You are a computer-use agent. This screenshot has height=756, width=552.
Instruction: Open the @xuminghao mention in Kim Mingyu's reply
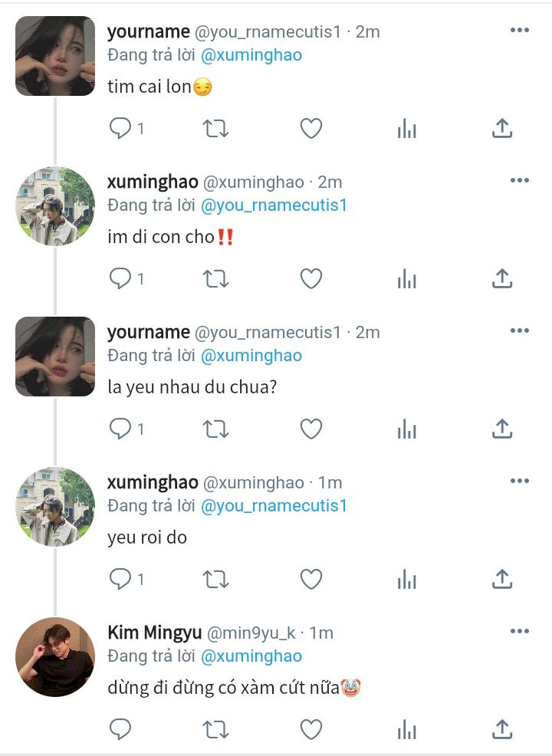pyautogui.click(x=251, y=656)
